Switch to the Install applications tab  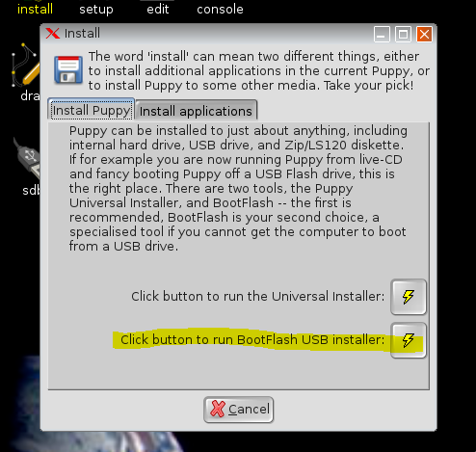pos(196,111)
